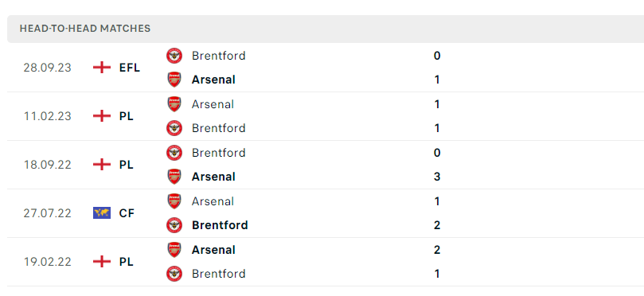Click Arsenal crest in 28.09.23 EFL match
644x296 pixels.
pyautogui.click(x=174, y=80)
